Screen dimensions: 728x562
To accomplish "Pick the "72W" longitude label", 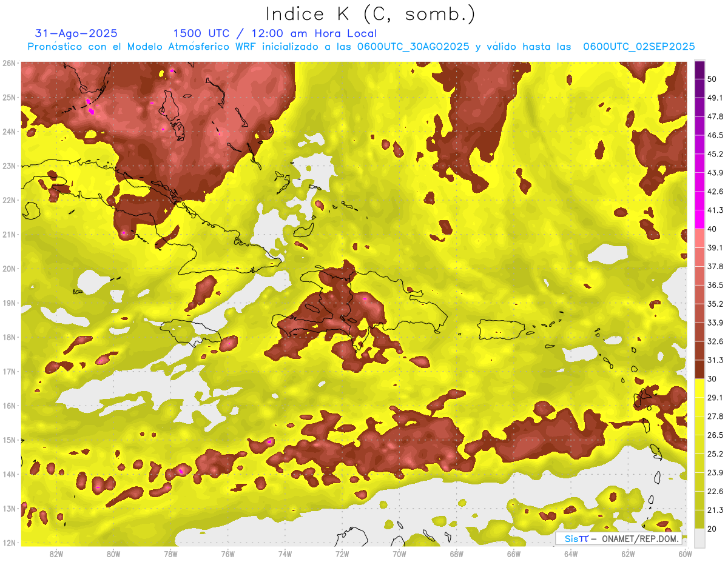I will [x=342, y=554].
